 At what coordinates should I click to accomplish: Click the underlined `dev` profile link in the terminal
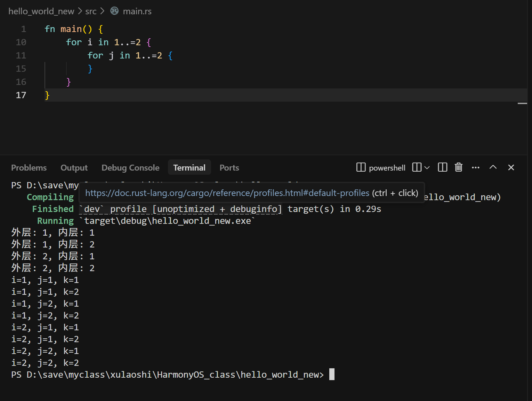180,209
